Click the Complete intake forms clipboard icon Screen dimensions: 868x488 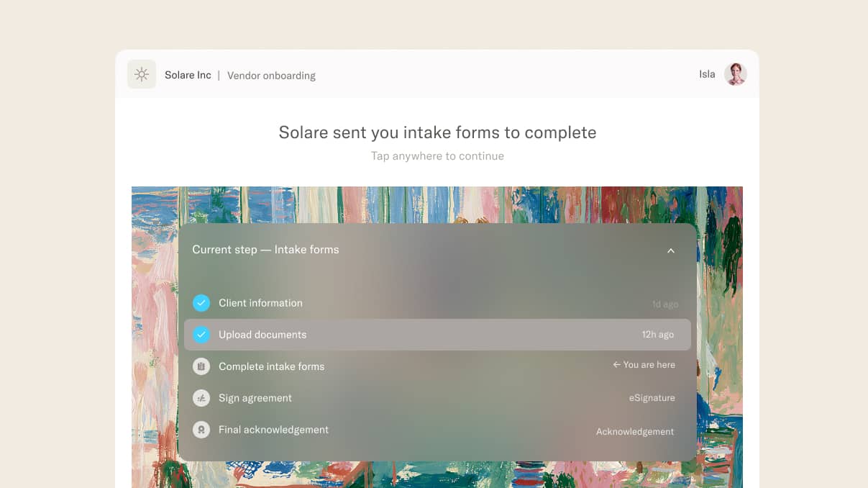click(201, 366)
